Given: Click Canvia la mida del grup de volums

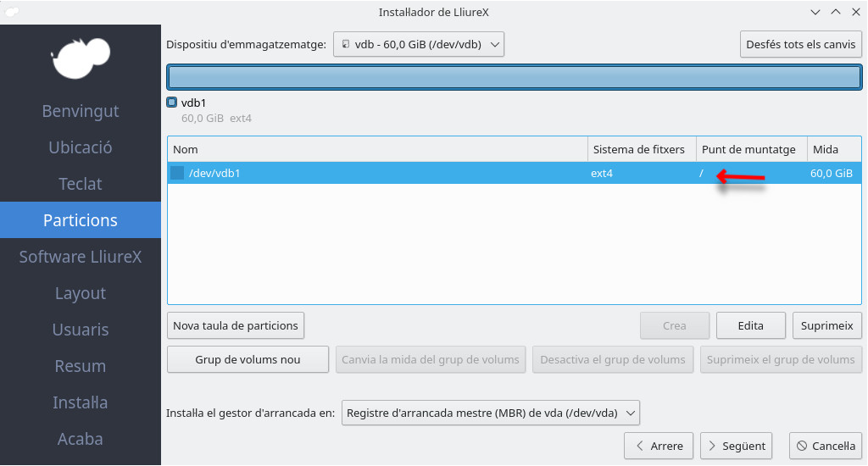Looking at the screenshot, I should click(x=430, y=360).
